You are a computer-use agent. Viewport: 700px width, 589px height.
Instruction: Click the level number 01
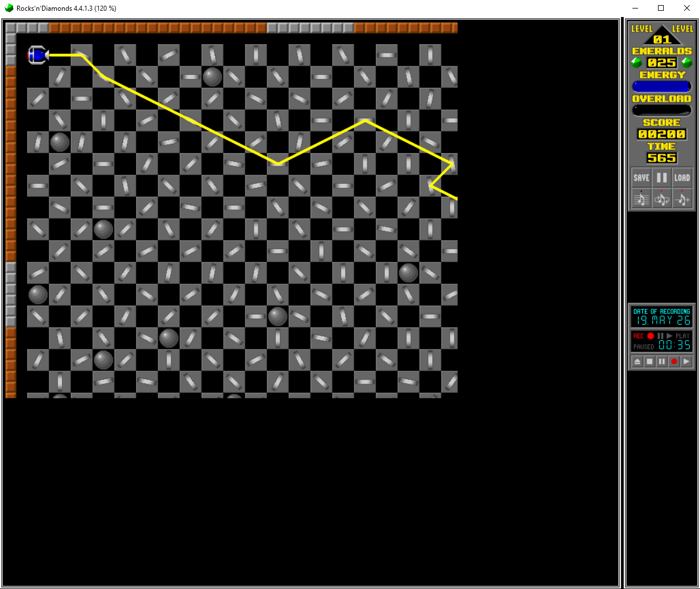pyautogui.click(x=662, y=39)
